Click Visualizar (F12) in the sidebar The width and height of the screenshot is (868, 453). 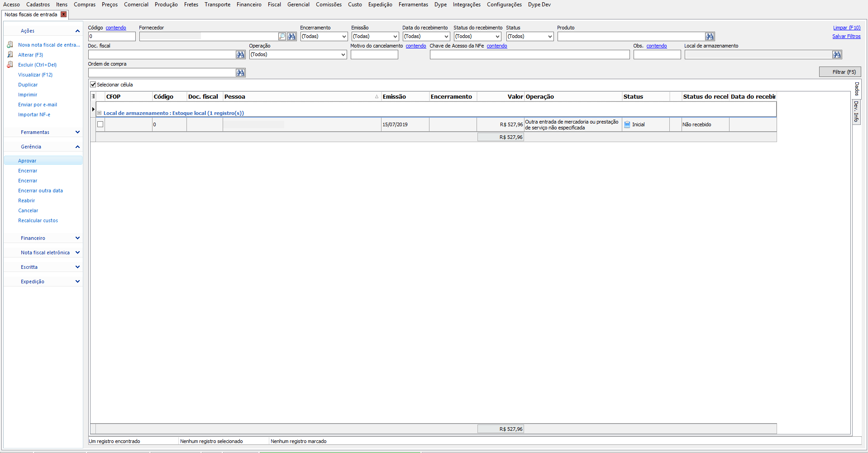35,75
